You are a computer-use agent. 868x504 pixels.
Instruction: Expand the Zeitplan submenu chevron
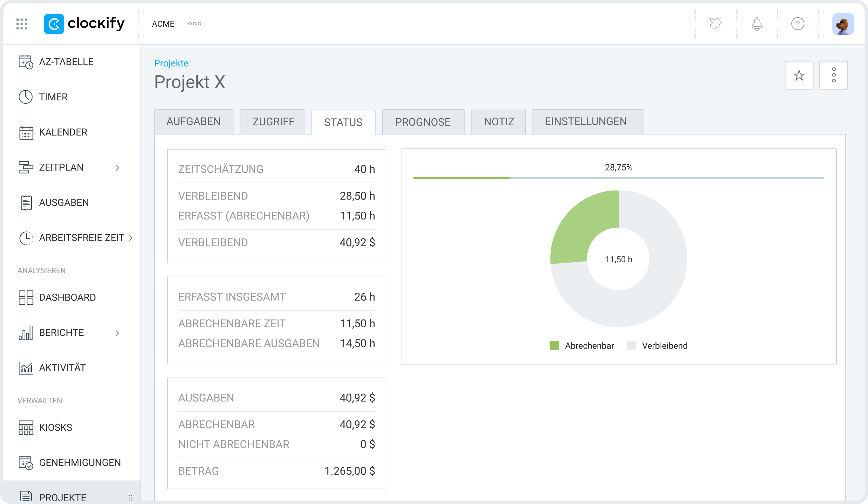pyautogui.click(x=117, y=168)
